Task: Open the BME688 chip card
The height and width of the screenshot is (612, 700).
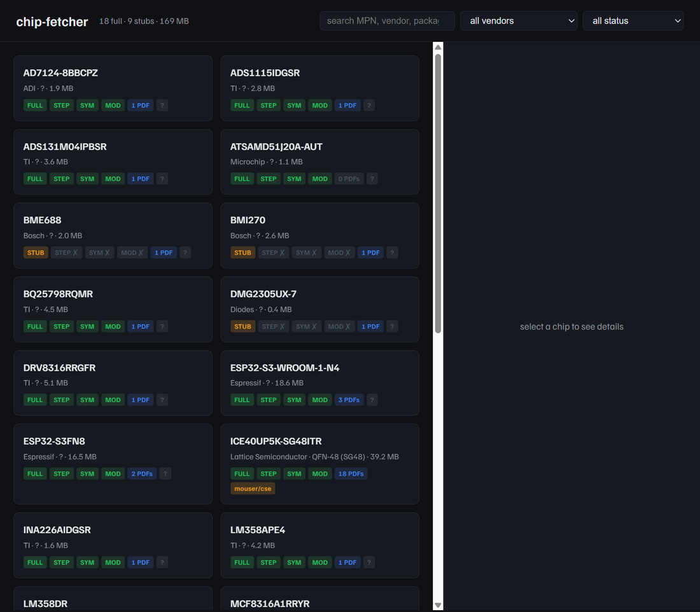Action: pos(113,235)
